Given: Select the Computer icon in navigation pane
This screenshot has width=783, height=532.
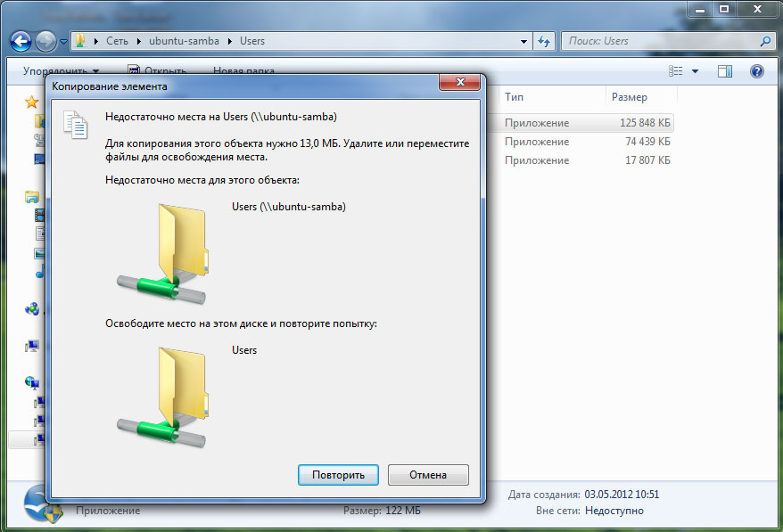Looking at the screenshot, I should [32, 346].
